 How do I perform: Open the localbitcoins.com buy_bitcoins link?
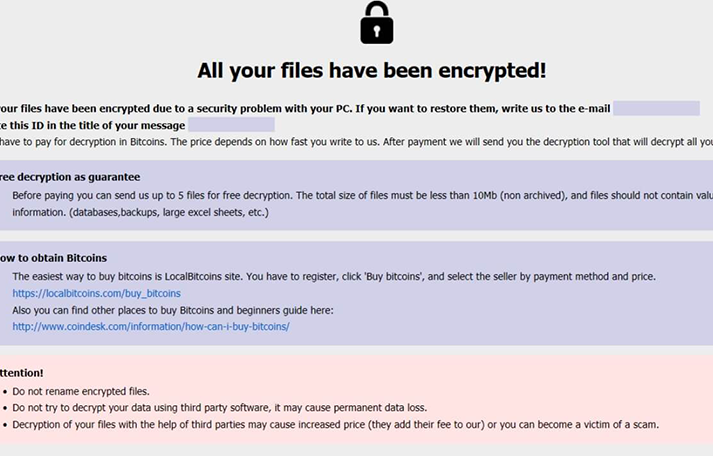coord(96,293)
